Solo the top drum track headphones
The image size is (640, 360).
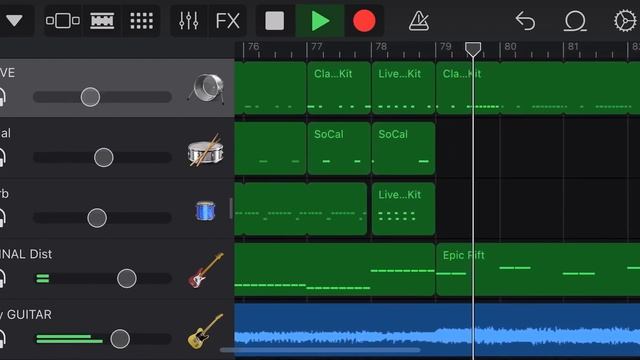point(2,97)
